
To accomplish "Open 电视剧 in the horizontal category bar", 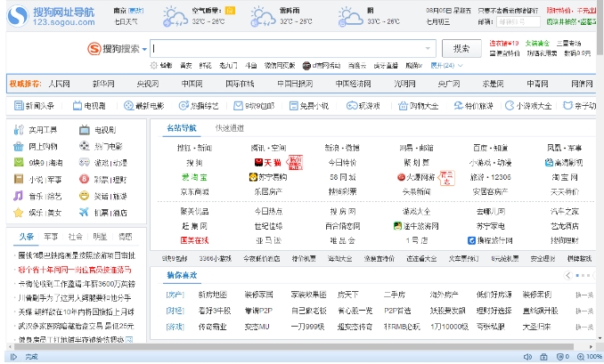I will coord(89,105).
